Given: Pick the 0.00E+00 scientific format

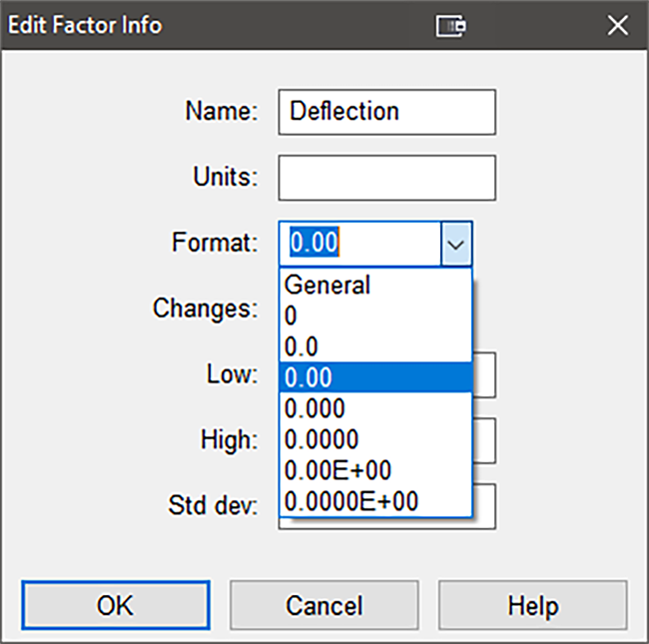Looking at the screenshot, I should [374, 470].
